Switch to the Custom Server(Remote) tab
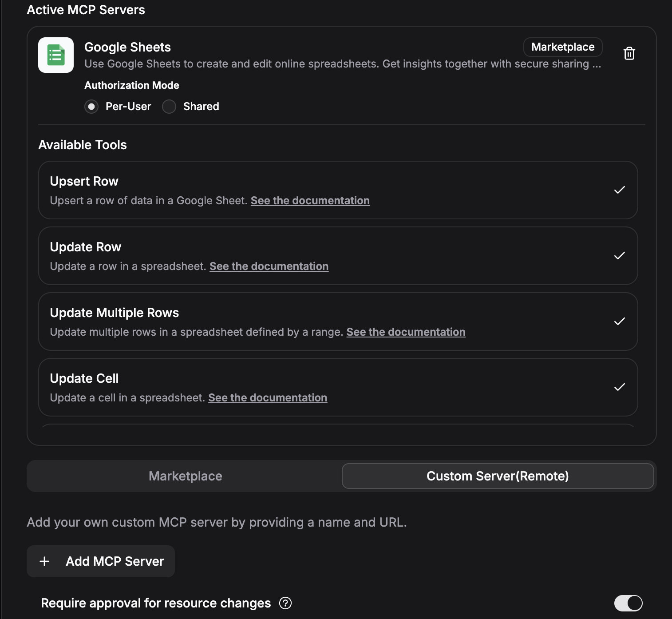This screenshot has width=672, height=619. (x=498, y=476)
